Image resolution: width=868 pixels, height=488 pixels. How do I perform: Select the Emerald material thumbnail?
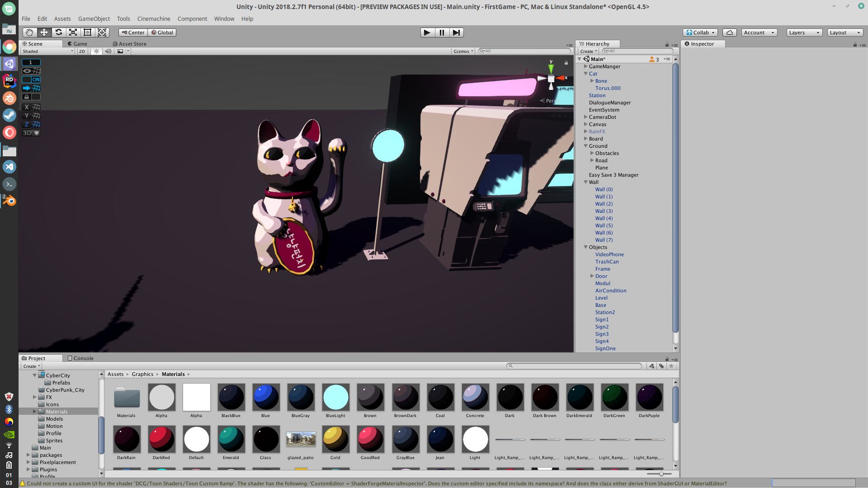[231, 439]
